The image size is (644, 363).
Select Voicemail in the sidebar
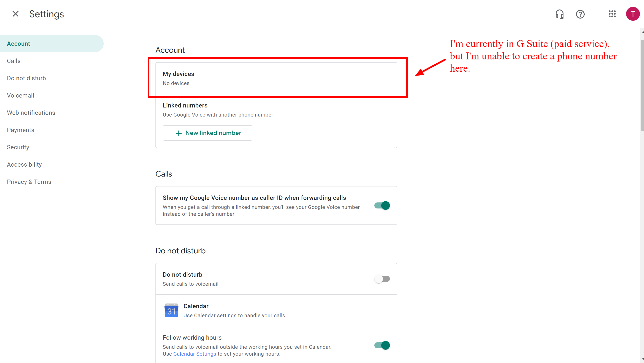point(21,95)
